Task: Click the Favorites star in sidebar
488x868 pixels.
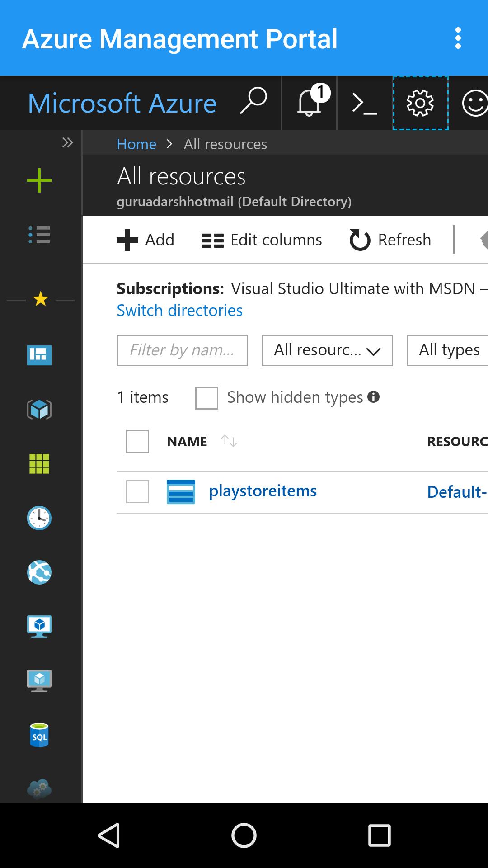Action: click(x=41, y=299)
